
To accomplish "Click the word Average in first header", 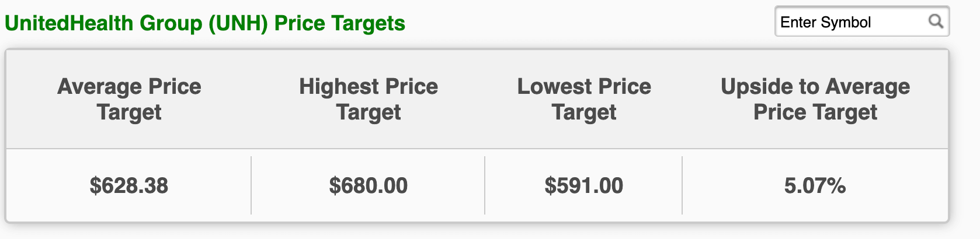I will 100,86.
